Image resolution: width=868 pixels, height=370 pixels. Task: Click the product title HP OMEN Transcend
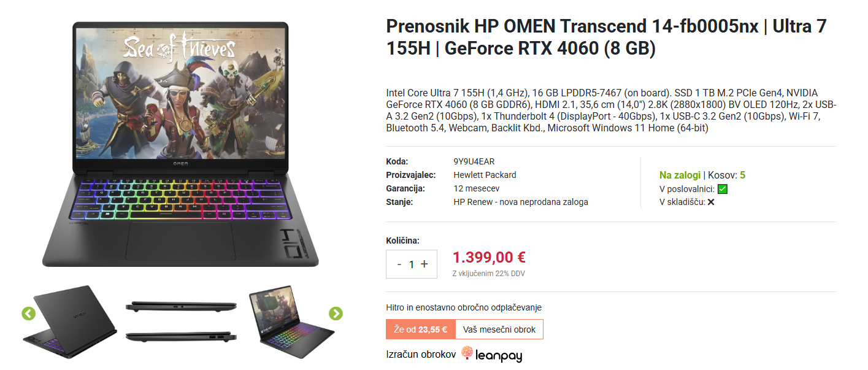click(607, 37)
